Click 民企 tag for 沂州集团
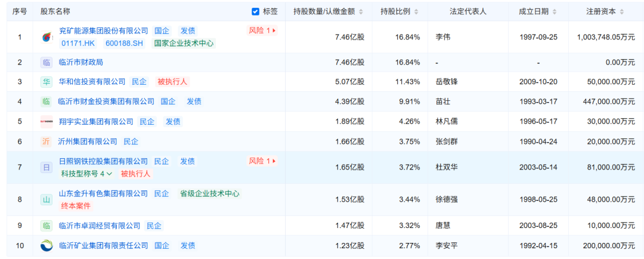644x259 pixels. pyautogui.click(x=131, y=142)
